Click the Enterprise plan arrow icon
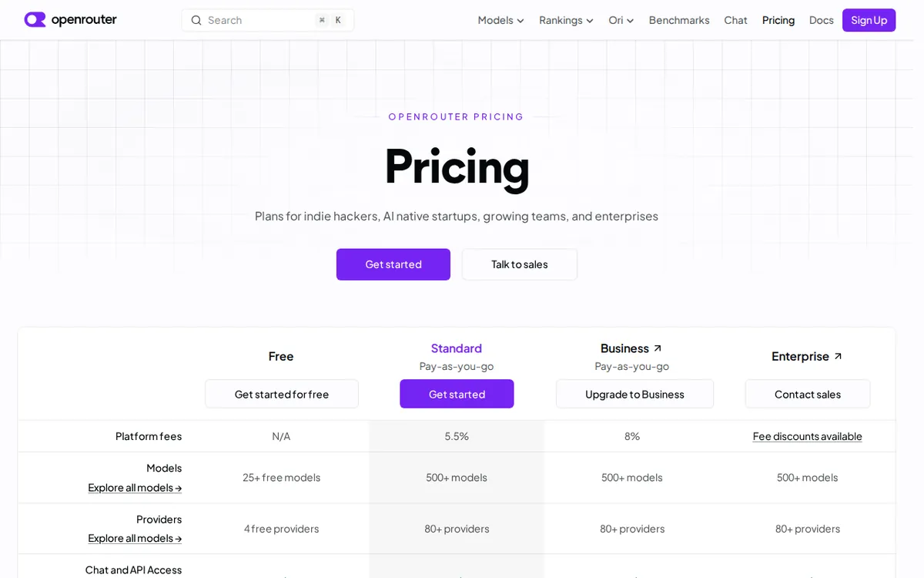This screenshot has width=924, height=578. (838, 356)
